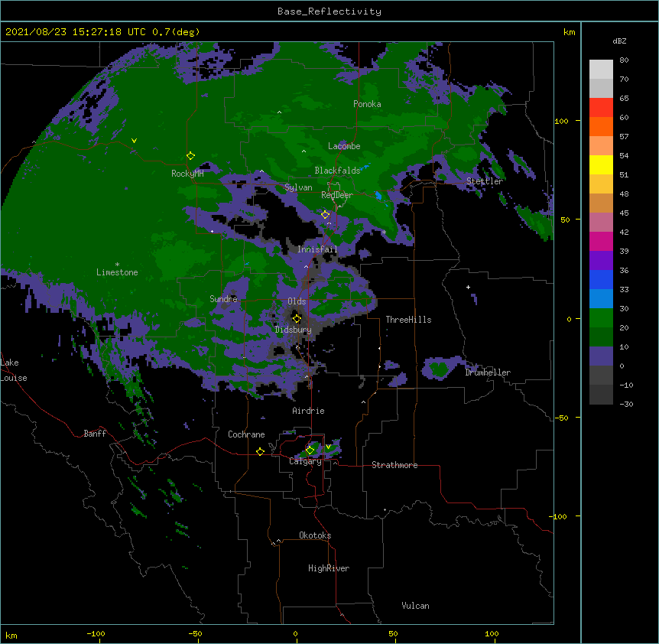Click the Drumheller label
659x644 pixels.
pos(488,372)
